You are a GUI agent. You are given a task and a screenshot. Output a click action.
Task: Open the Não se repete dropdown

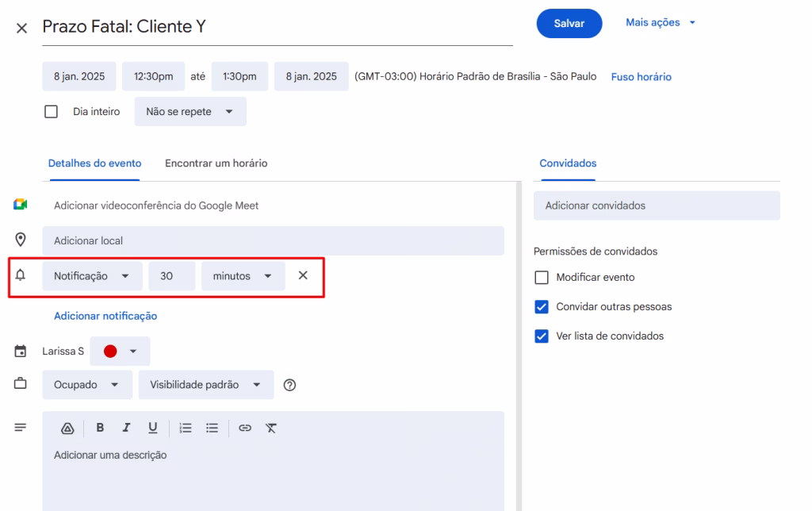pos(190,111)
